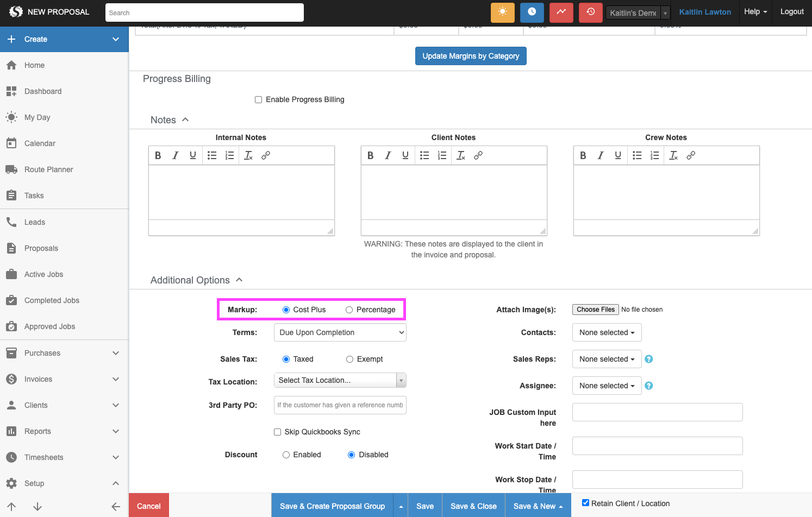Collapse the Additional Options section
This screenshot has width=812, height=517.
[x=239, y=280]
